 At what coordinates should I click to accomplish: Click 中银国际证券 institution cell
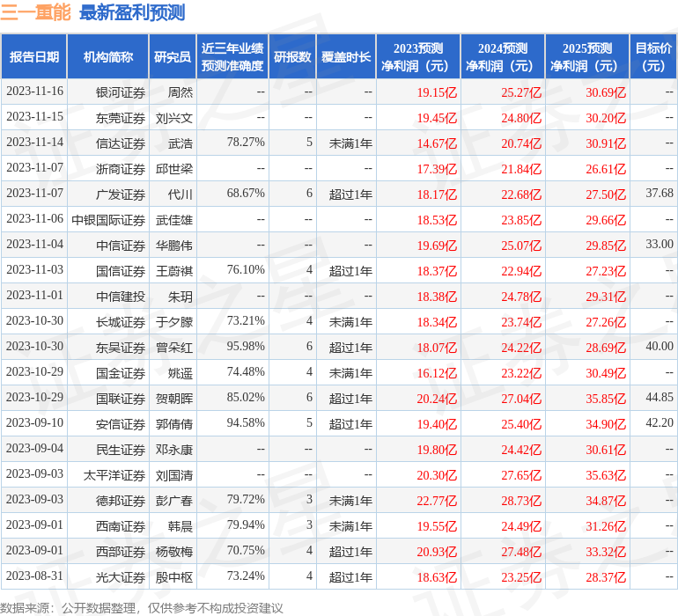coord(108,220)
